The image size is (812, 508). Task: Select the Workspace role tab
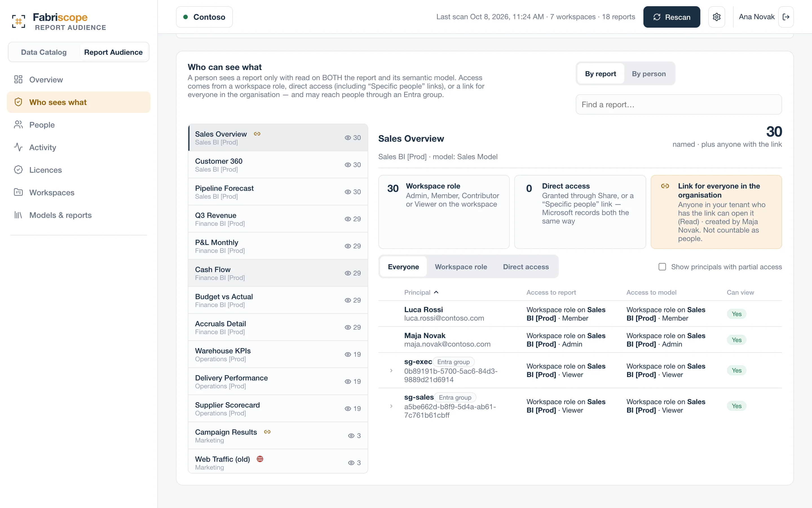pyautogui.click(x=461, y=267)
